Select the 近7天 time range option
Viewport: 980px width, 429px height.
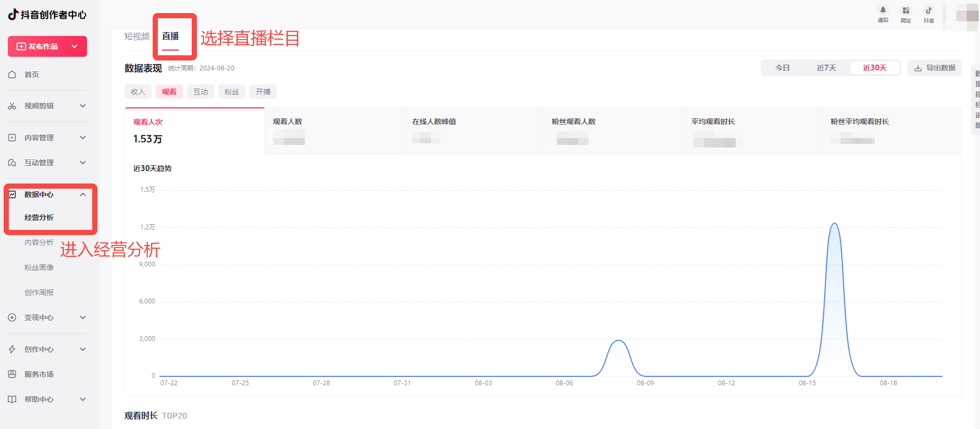click(x=826, y=68)
